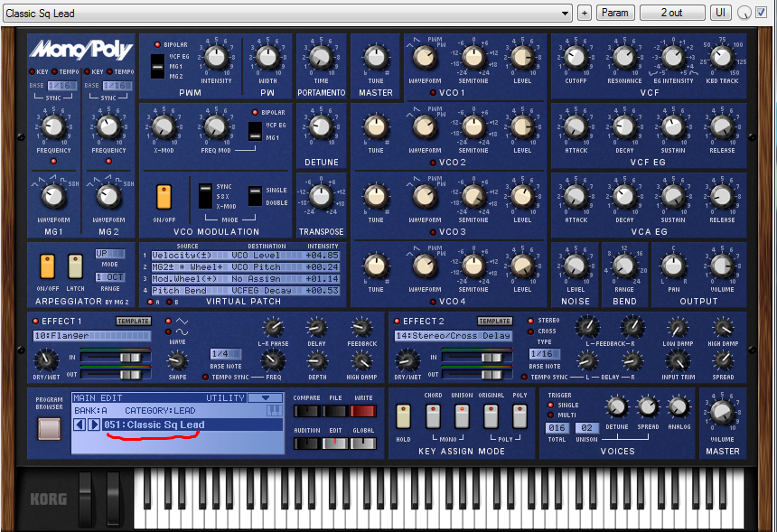Image resolution: width=777 pixels, height=532 pixels.
Task: Click the VCF EG Attack knob
Action: (576, 127)
